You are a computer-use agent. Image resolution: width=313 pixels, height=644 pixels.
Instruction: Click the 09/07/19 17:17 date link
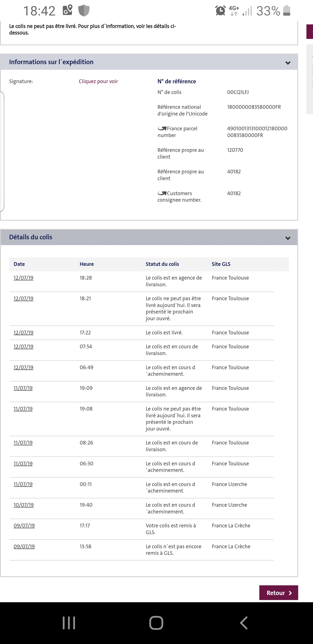pos(24,525)
